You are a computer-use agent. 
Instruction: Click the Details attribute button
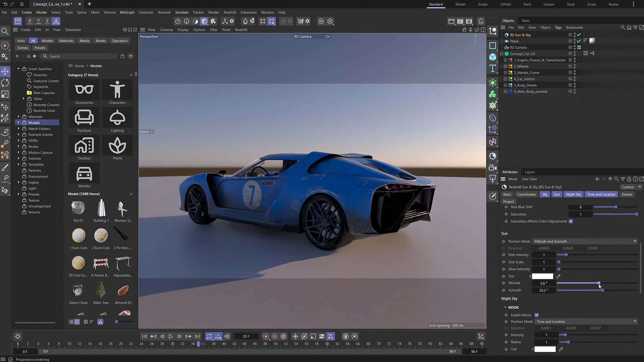pos(627,194)
